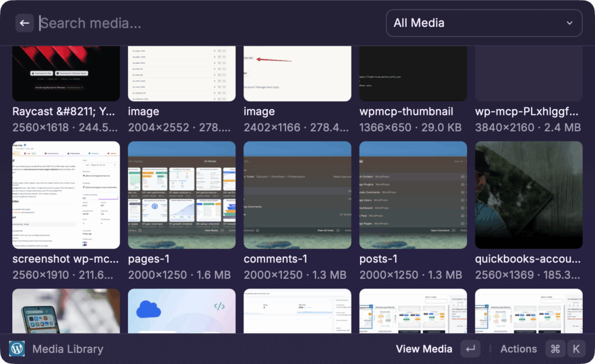Screen dimensions: 595x364
Task: Select the screenshot wp-mc thumbnail
Action: click(66, 194)
